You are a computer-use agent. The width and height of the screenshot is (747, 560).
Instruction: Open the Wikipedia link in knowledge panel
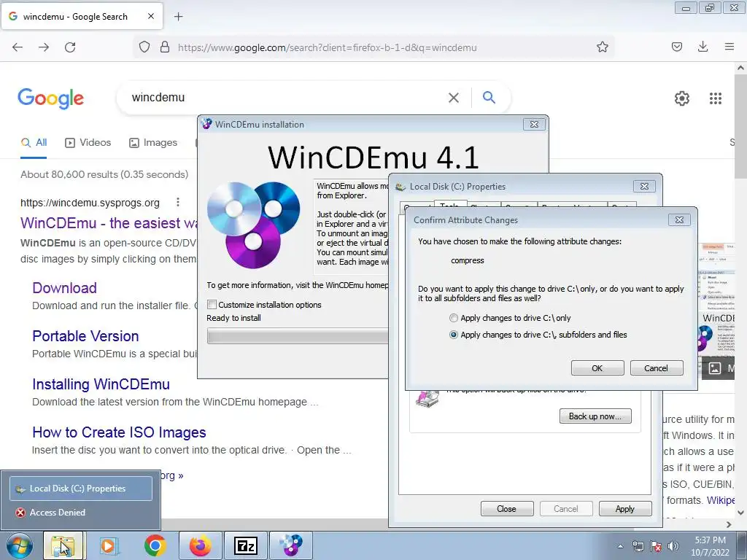tap(720, 500)
